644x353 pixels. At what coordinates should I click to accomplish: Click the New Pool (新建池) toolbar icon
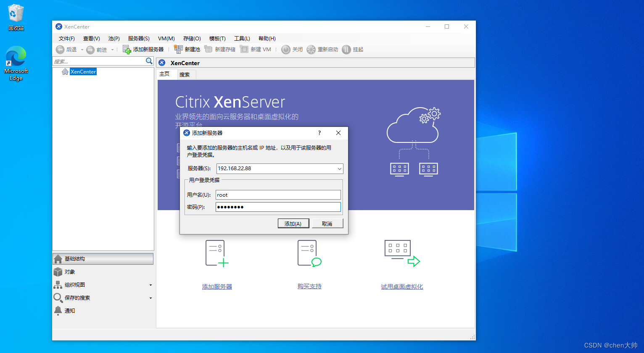coord(178,49)
